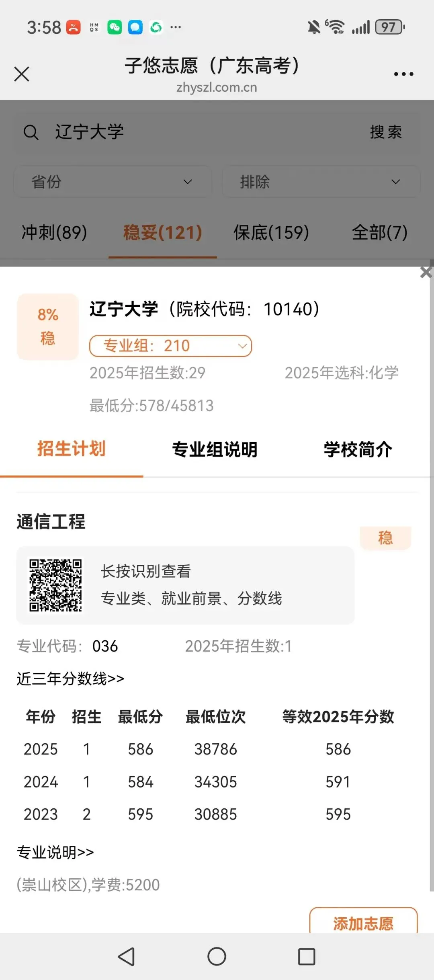434x980 pixels.
Task: Switch to the 保底(159) tab
Action: tap(271, 232)
